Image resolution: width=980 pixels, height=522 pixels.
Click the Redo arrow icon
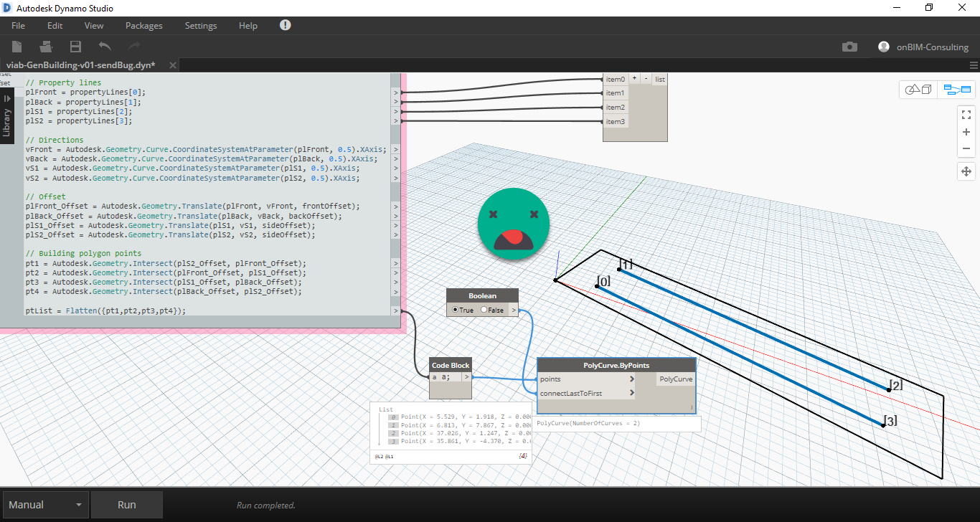point(134,47)
